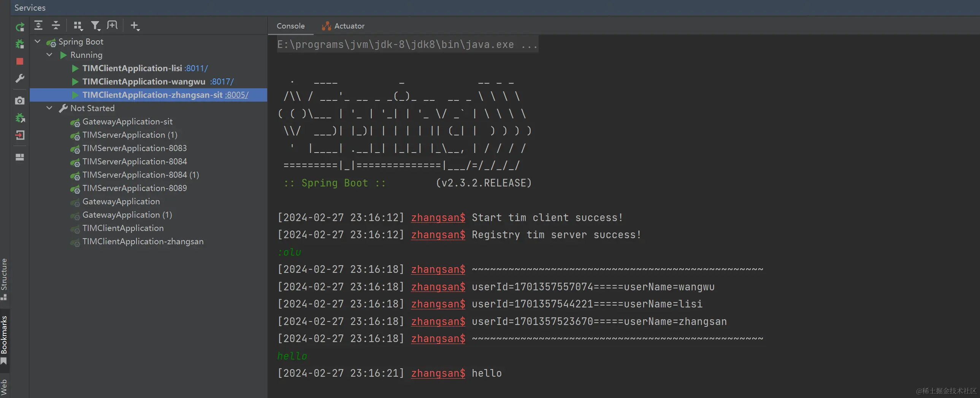
Task: Collapse the Not Started group
Action: (x=49, y=108)
